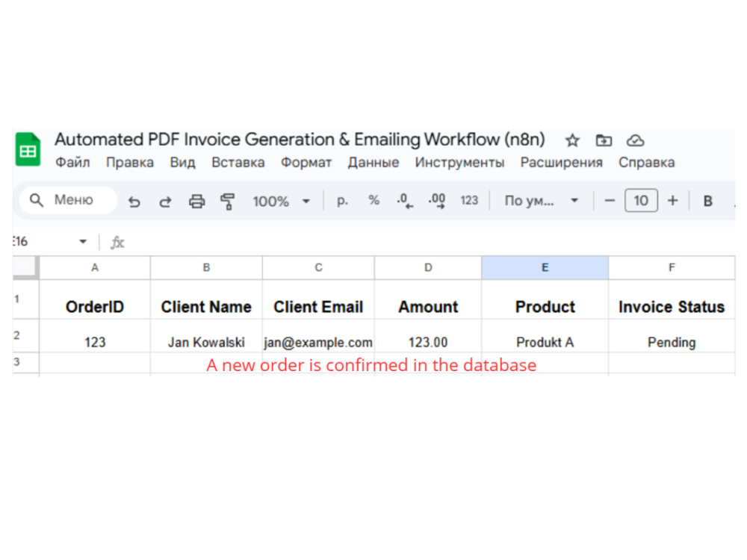Select the Product header cell

click(545, 299)
